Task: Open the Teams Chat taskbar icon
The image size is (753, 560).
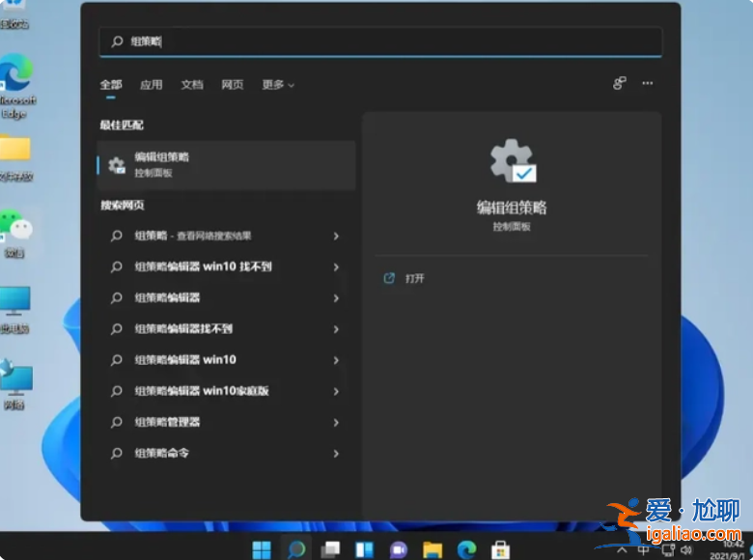Action: pos(398,549)
